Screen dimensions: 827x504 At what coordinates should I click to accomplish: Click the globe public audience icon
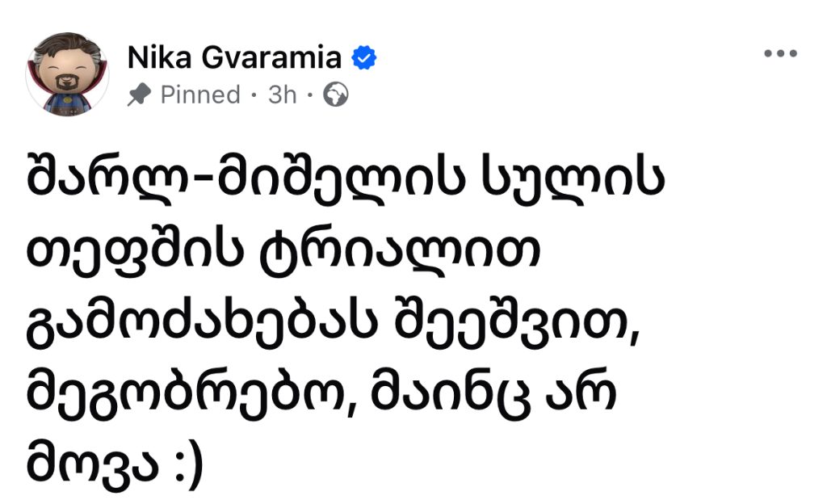click(335, 95)
